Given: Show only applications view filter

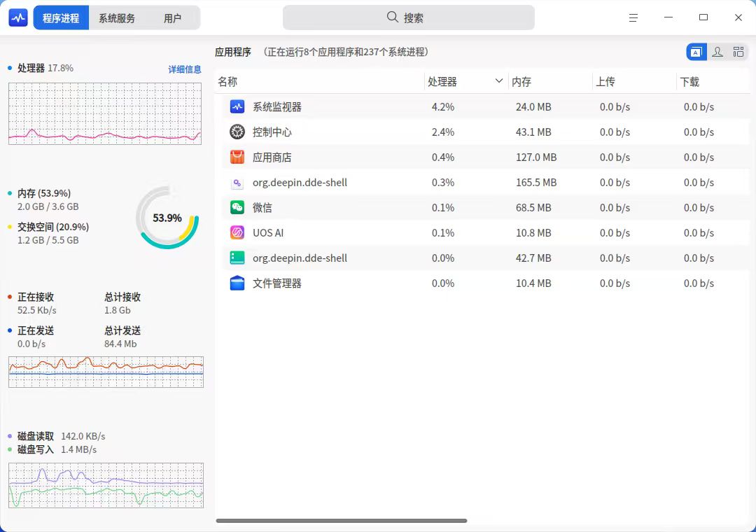Looking at the screenshot, I should click(x=696, y=52).
